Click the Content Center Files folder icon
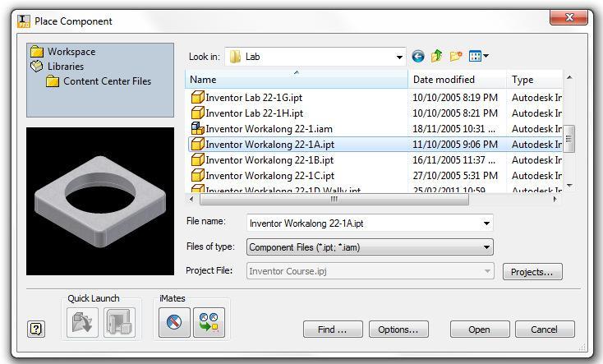This screenshot has height=364, width=603. 53,81
